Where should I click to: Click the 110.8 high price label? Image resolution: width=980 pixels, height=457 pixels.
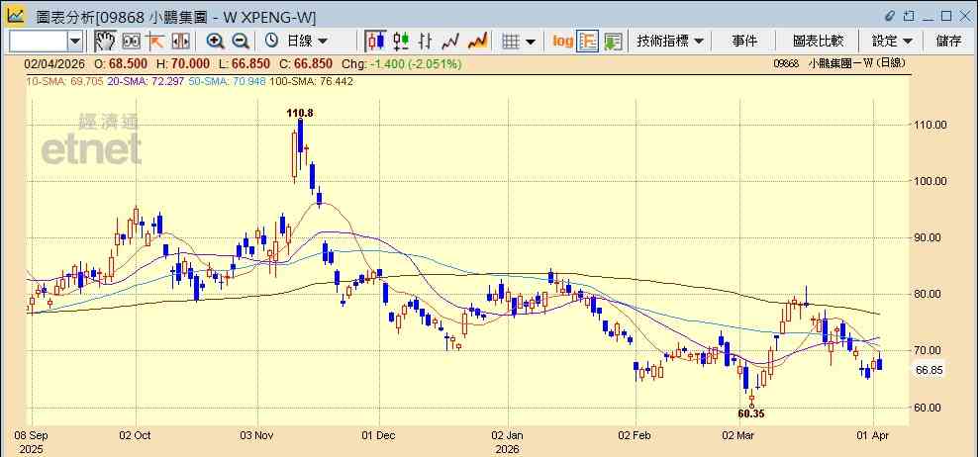pyautogui.click(x=300, y=113)
